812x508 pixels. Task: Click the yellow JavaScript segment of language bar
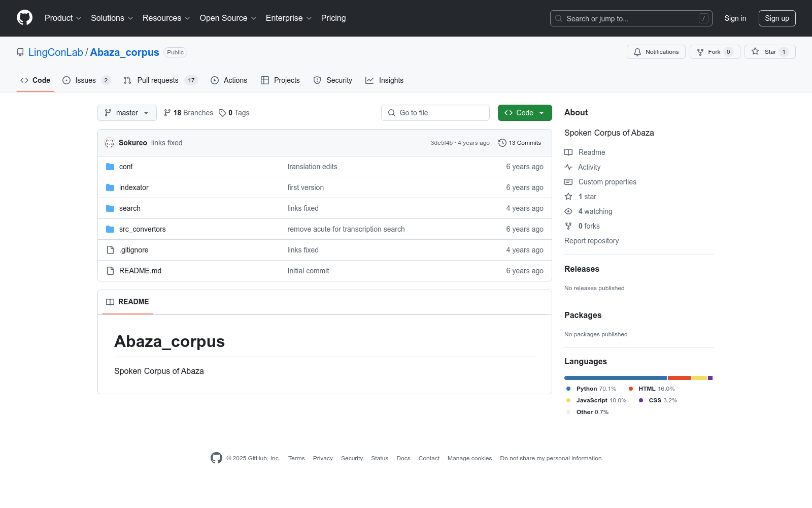coord(699,378)
